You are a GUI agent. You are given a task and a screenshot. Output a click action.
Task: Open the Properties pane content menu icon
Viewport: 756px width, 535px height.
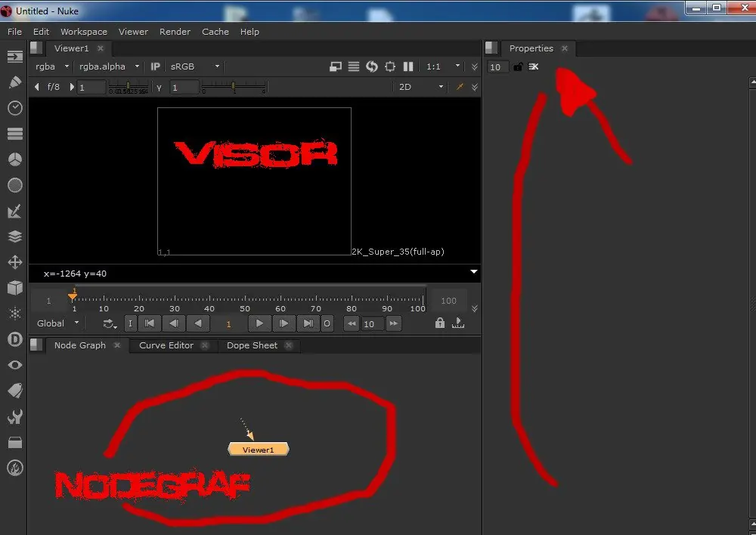click(491, 48)
